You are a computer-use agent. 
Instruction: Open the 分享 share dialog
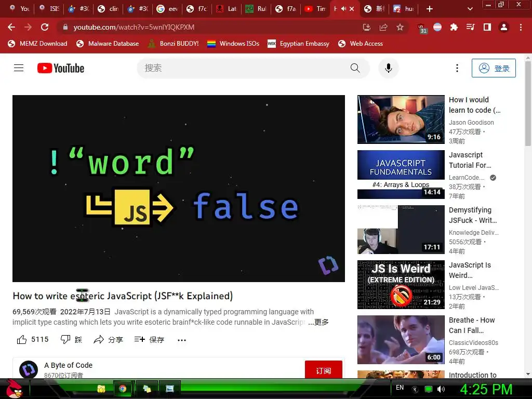108,340
